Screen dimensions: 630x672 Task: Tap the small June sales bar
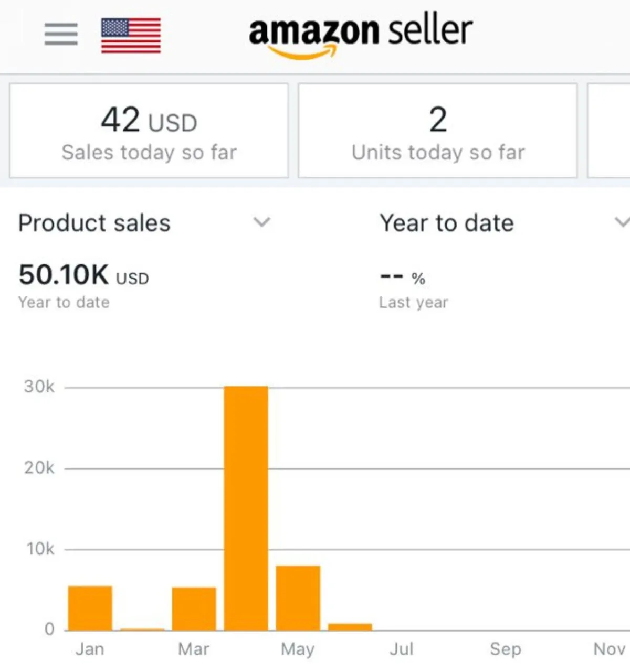pyautogui.click(x=350, y=626)
